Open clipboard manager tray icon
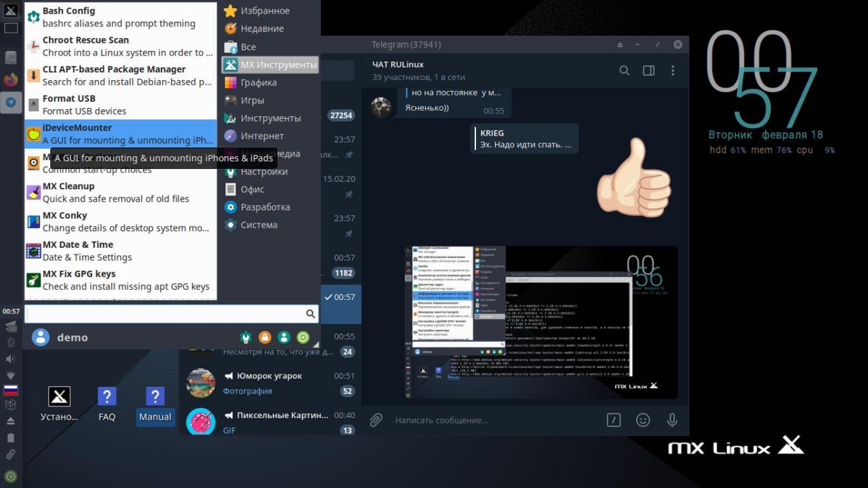Image resolution: width=868 pixels, height=488 pixels. coord(11,438)
